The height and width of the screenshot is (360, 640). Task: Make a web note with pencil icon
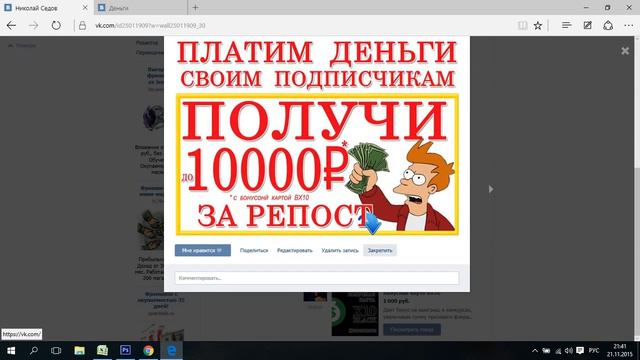[587, 25]
